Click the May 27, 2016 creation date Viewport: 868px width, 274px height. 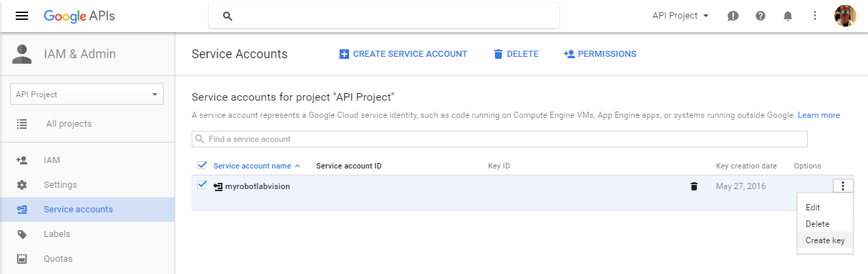tap(741, 186)
